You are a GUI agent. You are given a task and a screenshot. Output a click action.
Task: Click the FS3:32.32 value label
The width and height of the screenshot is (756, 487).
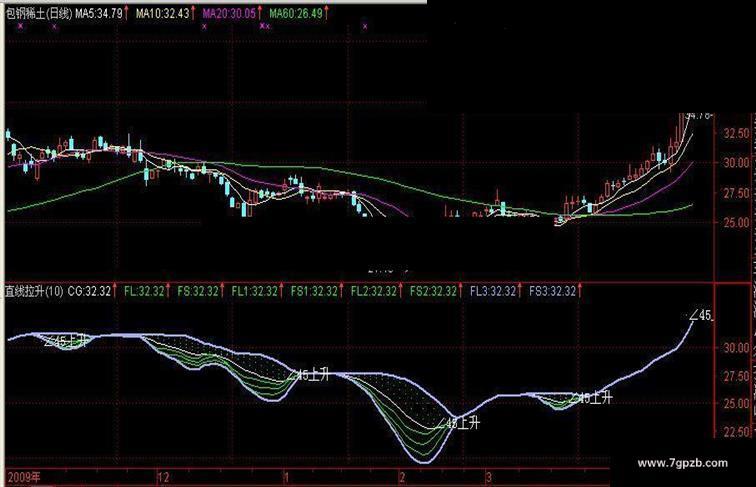click(x=553, y=291)
